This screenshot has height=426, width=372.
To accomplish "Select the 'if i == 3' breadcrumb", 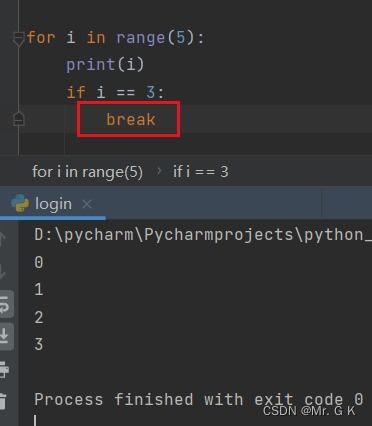I will (201, 172).
